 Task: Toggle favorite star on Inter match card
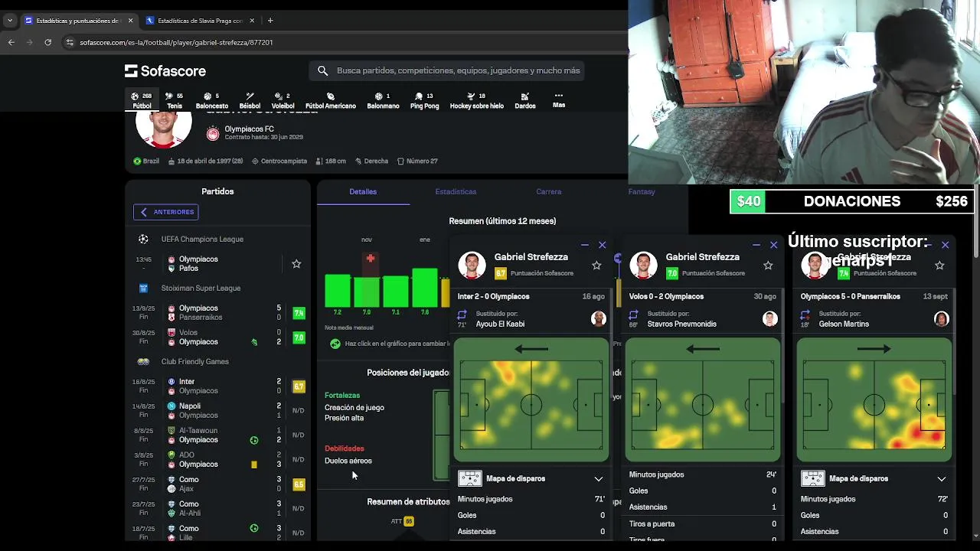click(x=596, y=265)
